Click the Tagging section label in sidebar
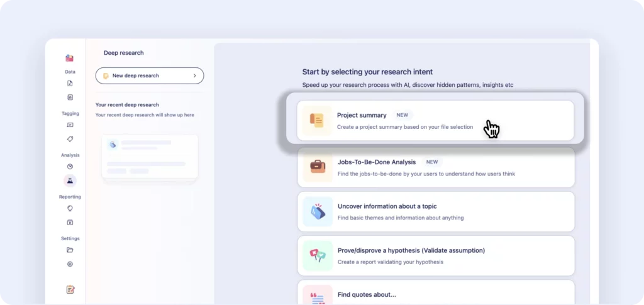 (x=70, y=113)
